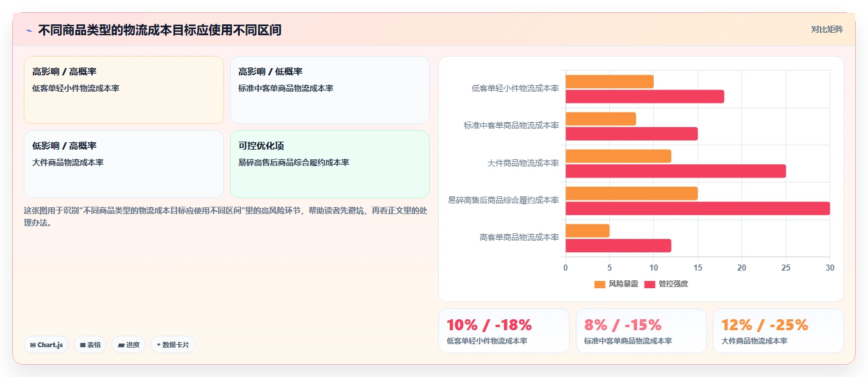Toggle the 风险暴露 legend item
868x377 pixels.
click(x=616, y=284)
